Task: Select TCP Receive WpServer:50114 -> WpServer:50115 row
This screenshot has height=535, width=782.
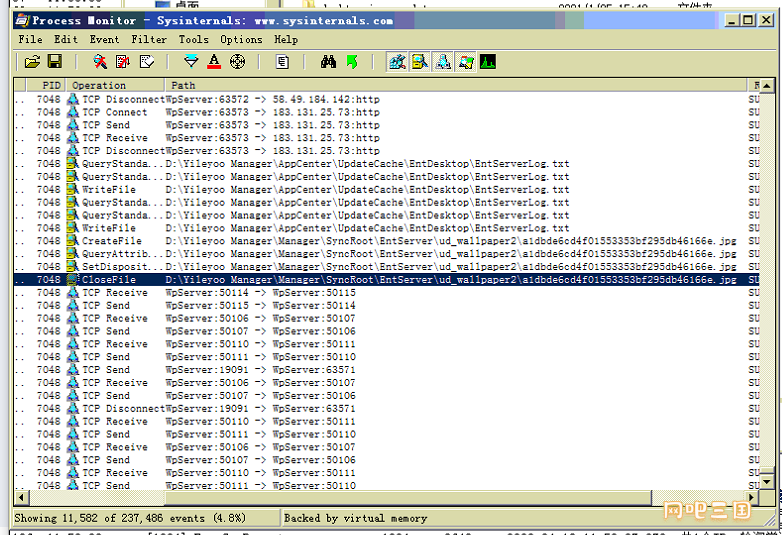Action: tap(387, 293)
